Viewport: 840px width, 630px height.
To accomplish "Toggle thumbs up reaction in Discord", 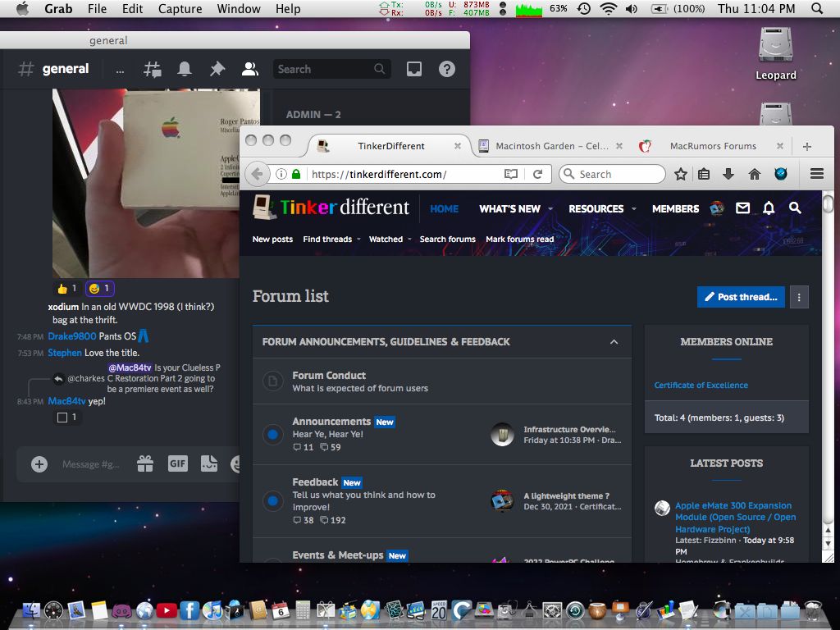I will pyautogui.click(x=67, y=289).
